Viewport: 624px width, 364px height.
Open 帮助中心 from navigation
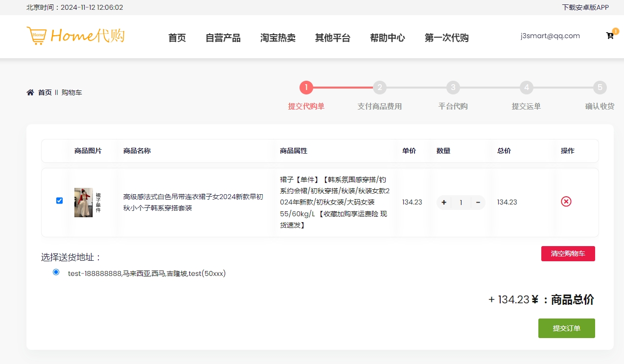point(387,38)
